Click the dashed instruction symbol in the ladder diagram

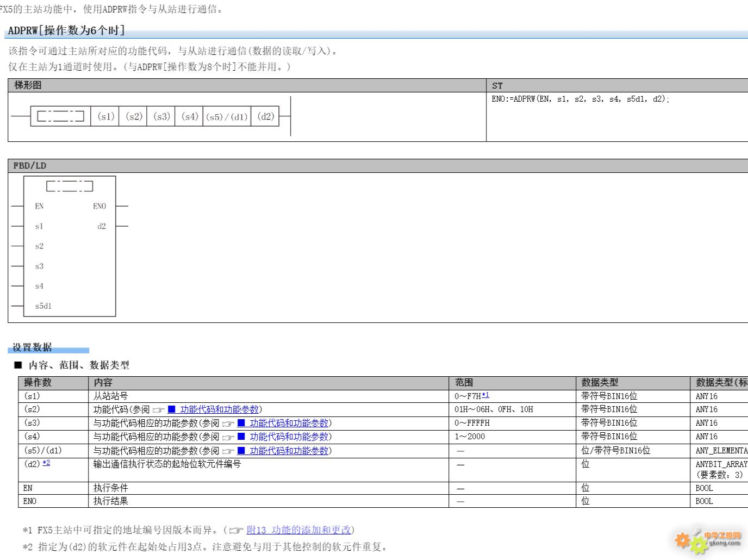point(60,116)
